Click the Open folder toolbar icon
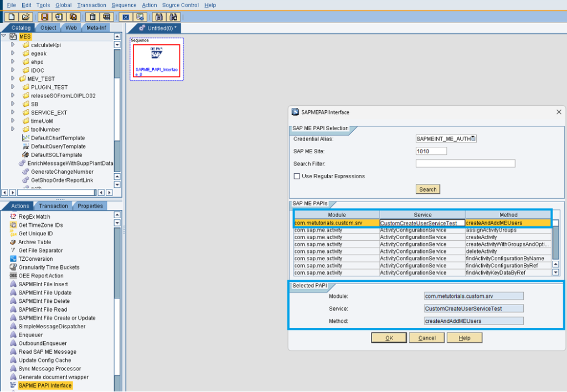This screenshot has height=392, width=567. [25, 17]
